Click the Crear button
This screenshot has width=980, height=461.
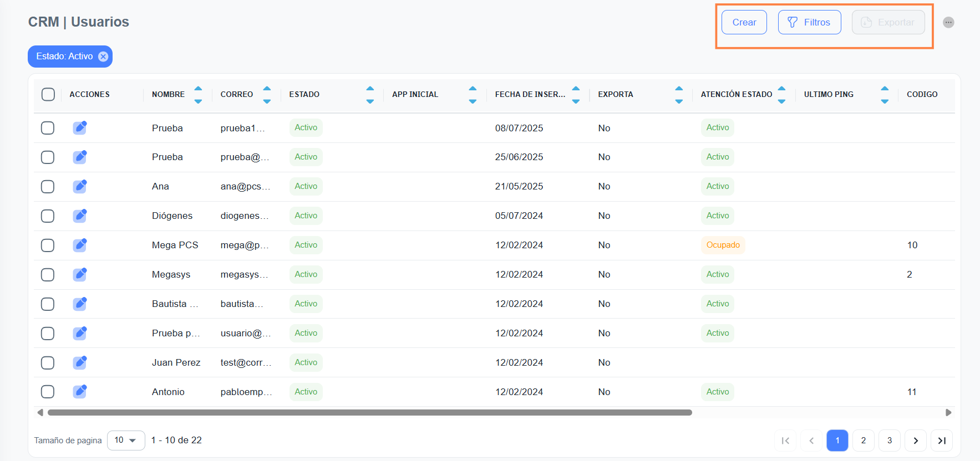tap(744, 22)
